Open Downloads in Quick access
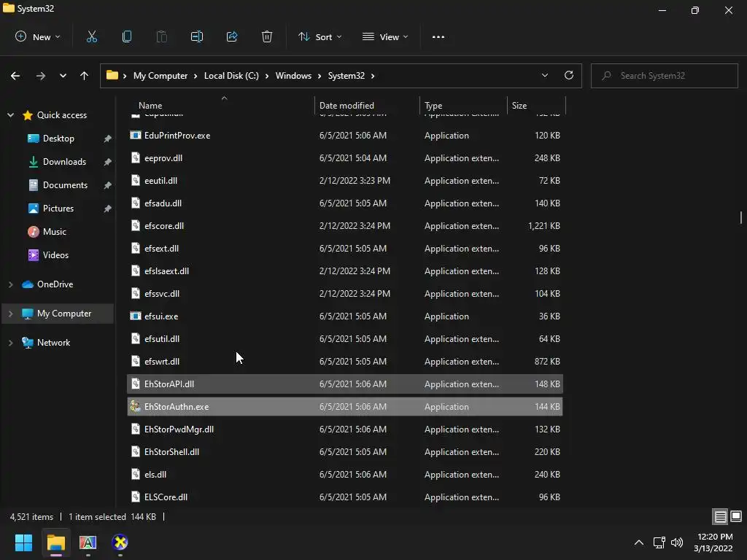 click(64, 161)
